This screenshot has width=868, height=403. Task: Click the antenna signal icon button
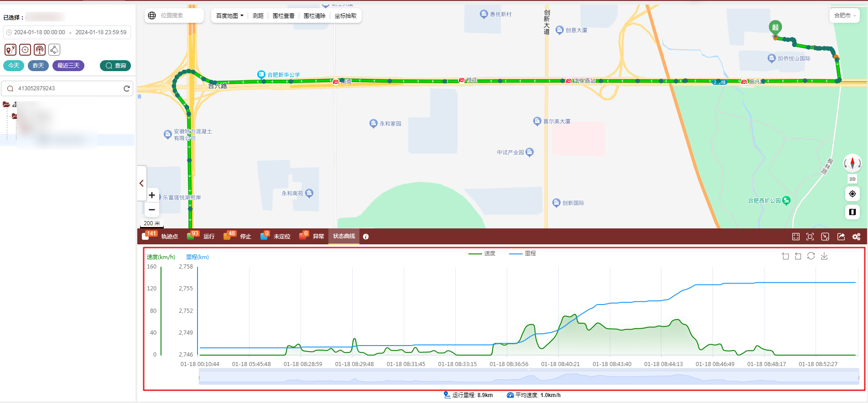pyautogui.click(x=40, y=50)
